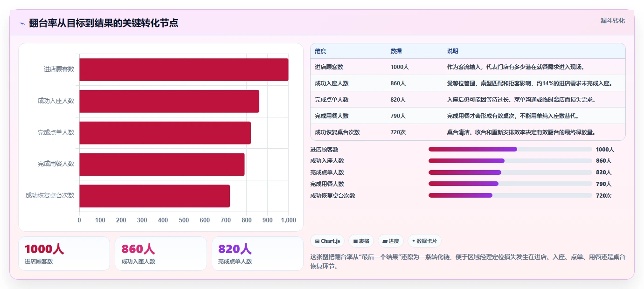The height and width of the screenshot is (289, 644).
Task: Click the 860人 table cell
Action: point(398,83)
